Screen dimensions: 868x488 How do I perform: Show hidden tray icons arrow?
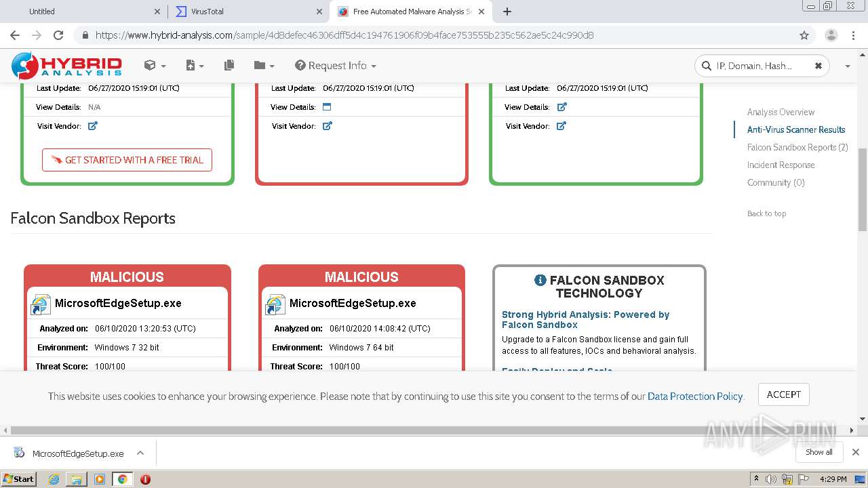[x=756, y=479]
